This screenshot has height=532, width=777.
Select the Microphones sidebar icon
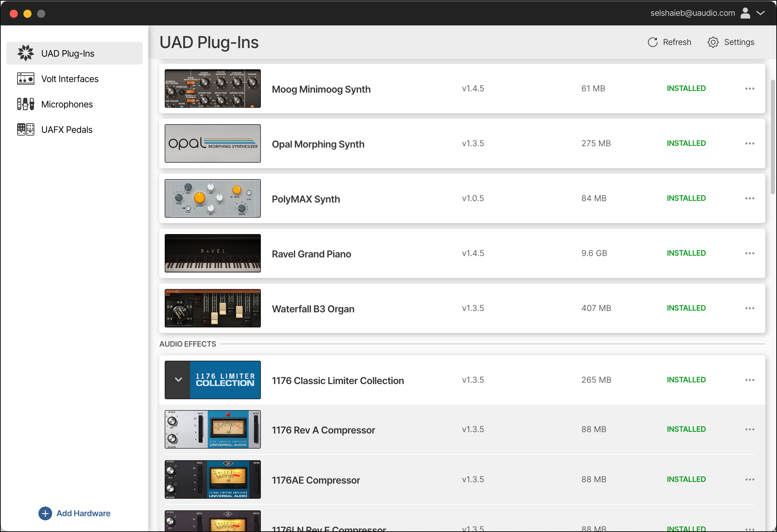coord(25,104)
